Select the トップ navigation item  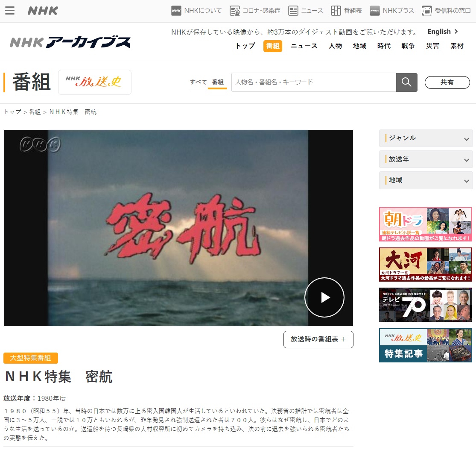click(245, 46)
